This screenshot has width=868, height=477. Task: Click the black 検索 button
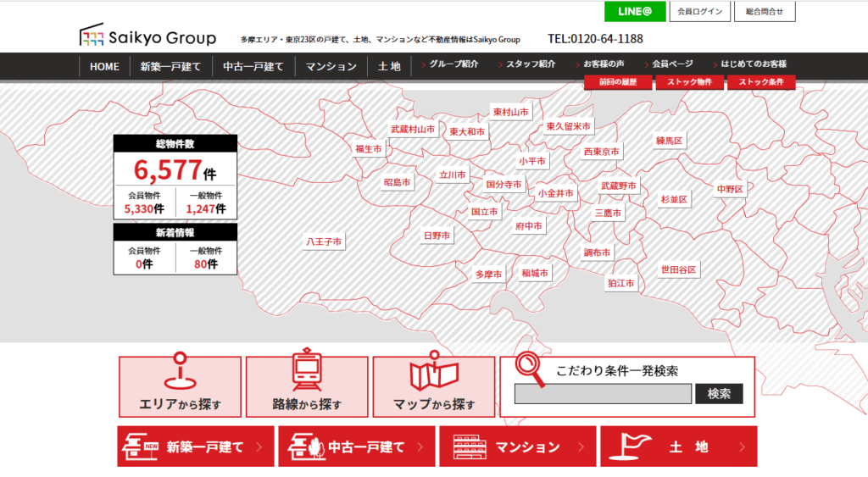719,394
